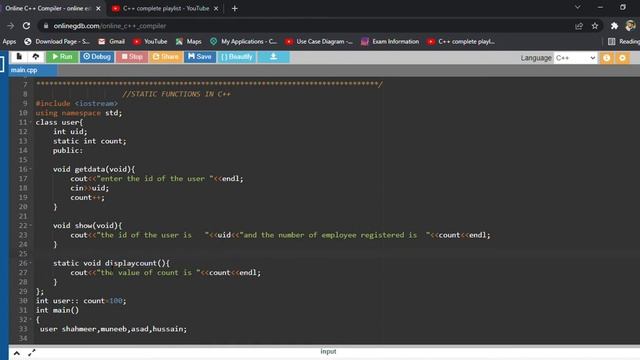This screenshot has height=360, width=640.
Task: Open the C++ complete playlist bookmark
Action: [461, 42]
